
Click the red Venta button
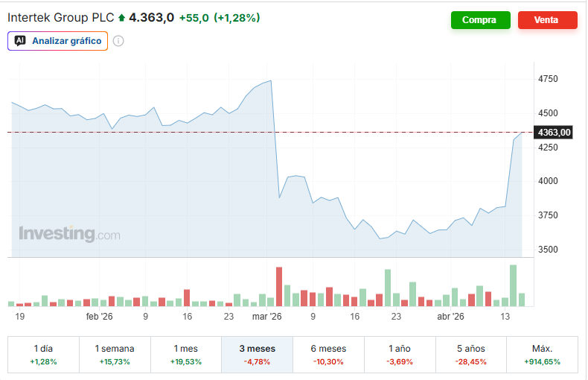tap(547, 20)
